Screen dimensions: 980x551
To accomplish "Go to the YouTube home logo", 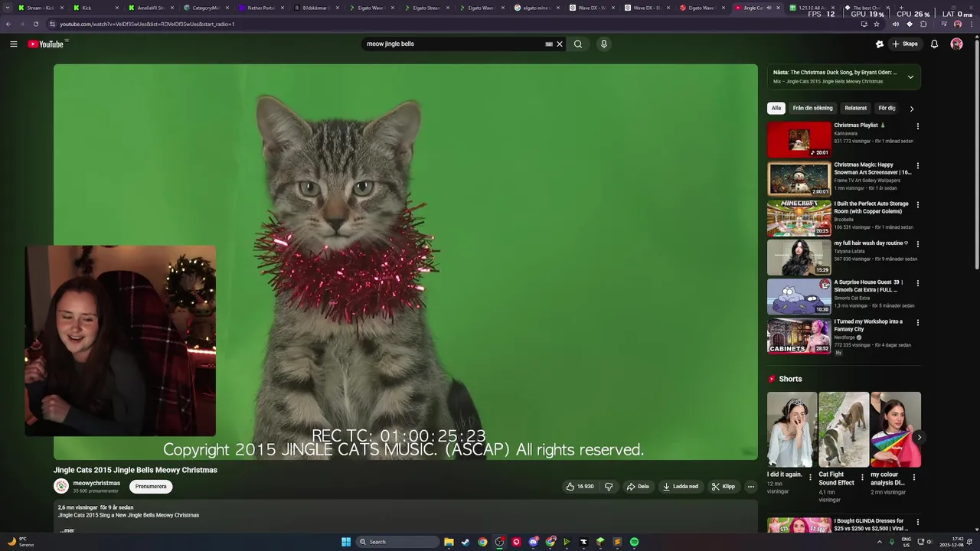I will [x=47, y=44].
